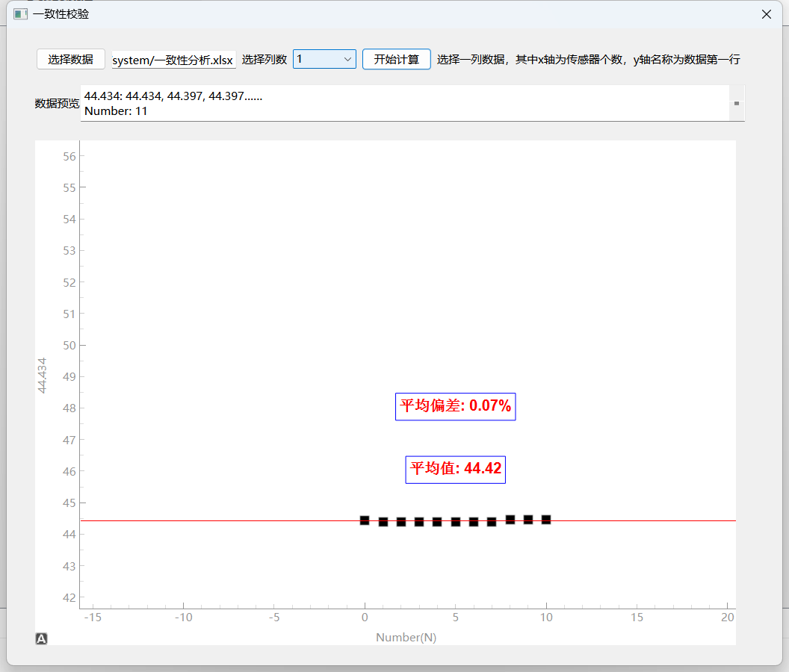Image resolution: width=789 pixels, height=672 pixels.
Task: Click the plot auto-range 'A' icon
Action: 41,639
